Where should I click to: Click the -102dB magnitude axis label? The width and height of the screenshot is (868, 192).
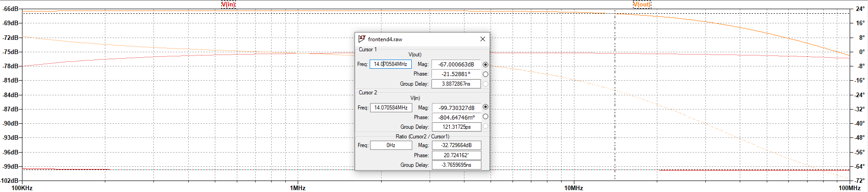(10, 181)
